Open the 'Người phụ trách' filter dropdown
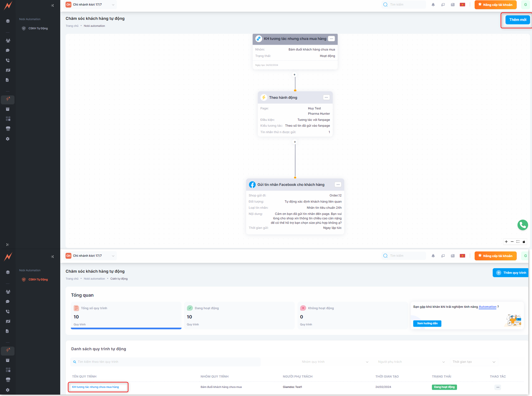The height and width of the screenshot is (396, 532). point(411,362)
